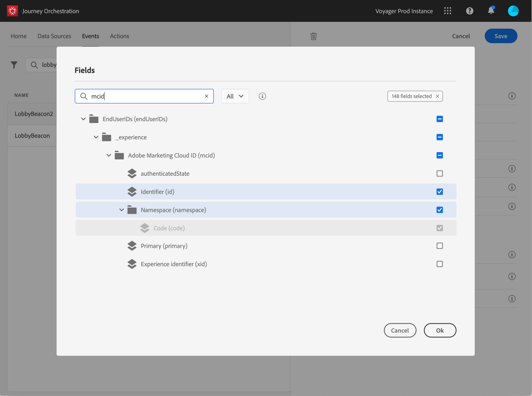Screen dimensions: 532x396
Task: Open the help question mark icon
Action: click(x=470, y=11)
